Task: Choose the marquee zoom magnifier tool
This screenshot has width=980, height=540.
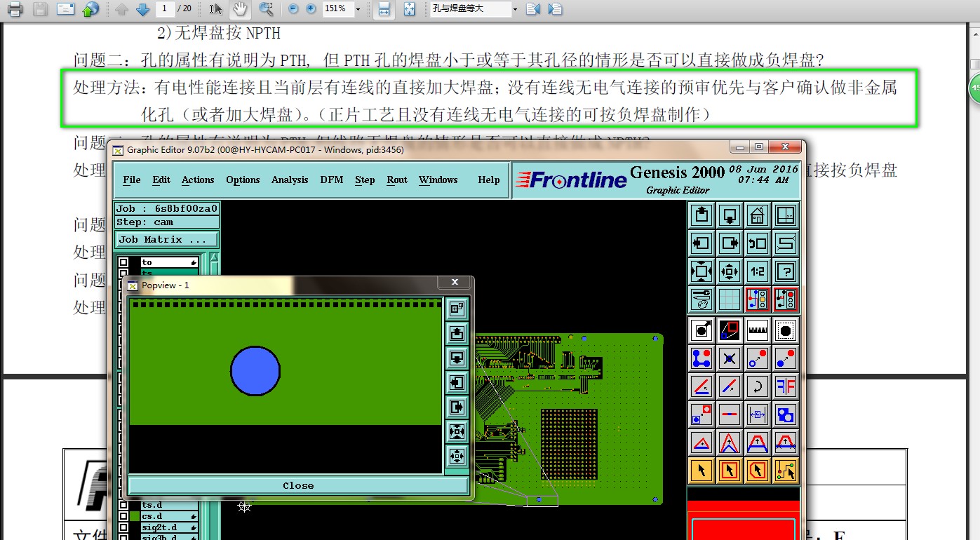Action: click(x=266, y=9)
